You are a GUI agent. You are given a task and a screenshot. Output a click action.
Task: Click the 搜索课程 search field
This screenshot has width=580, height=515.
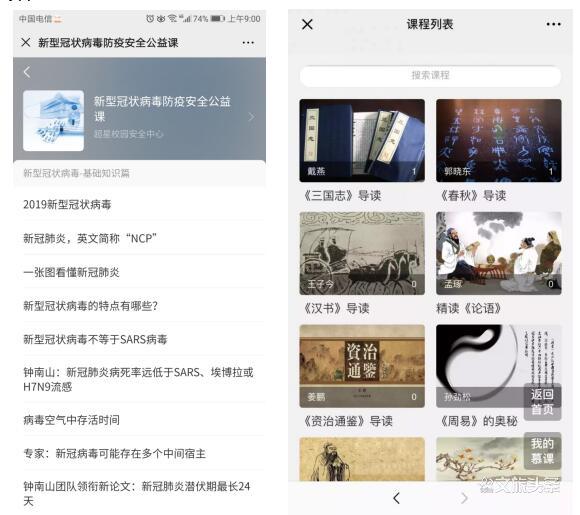430,76
